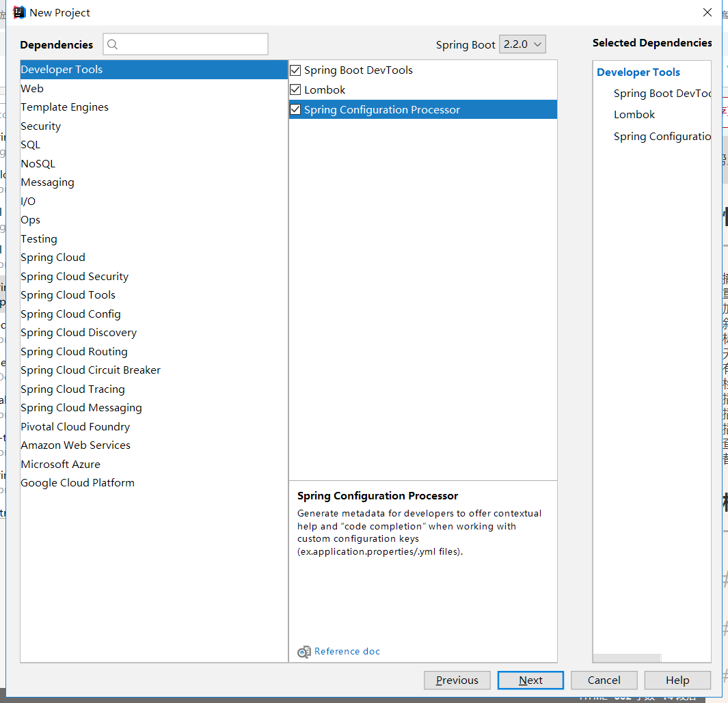Click the search magnifier icon in Dependencies
The image size is (728, 703).
tap(112, 44)
